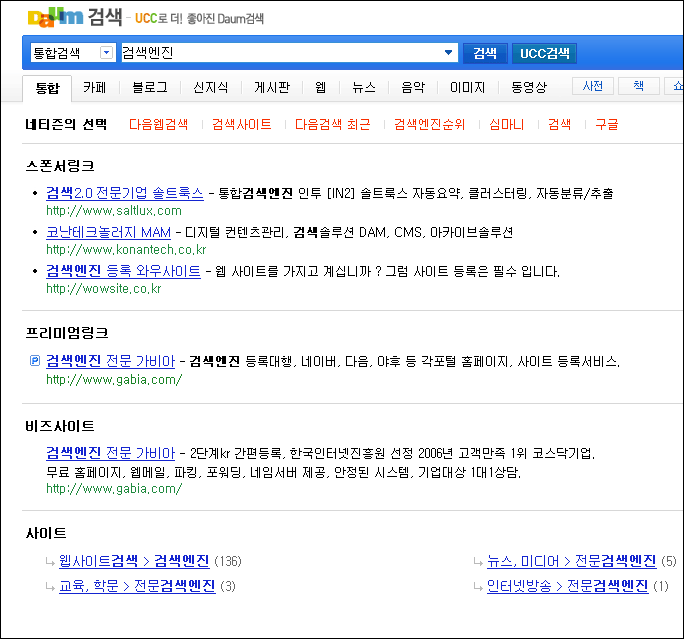Click the 검색 search button
Screen dimensions: 684x639
pos(485,53)
